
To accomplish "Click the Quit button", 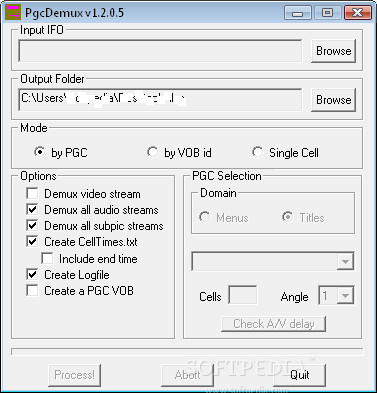I will (x=300, y=375).
